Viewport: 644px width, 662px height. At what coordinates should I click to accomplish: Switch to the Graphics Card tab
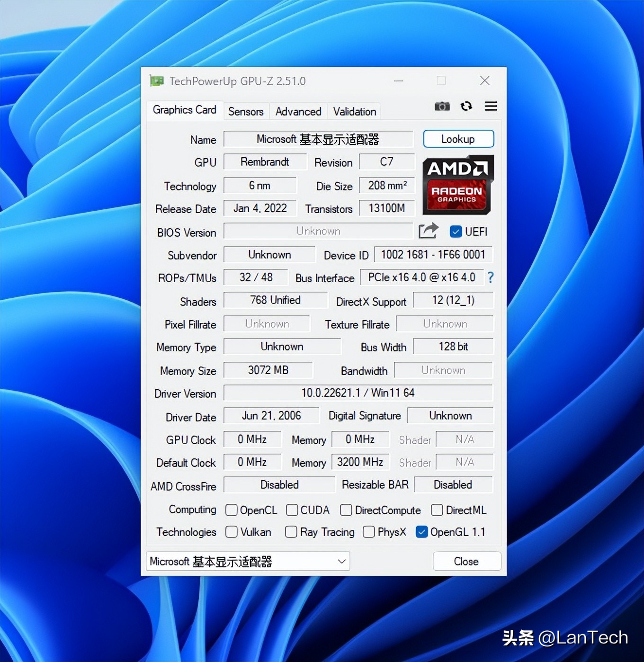click(x=185, y=110)
